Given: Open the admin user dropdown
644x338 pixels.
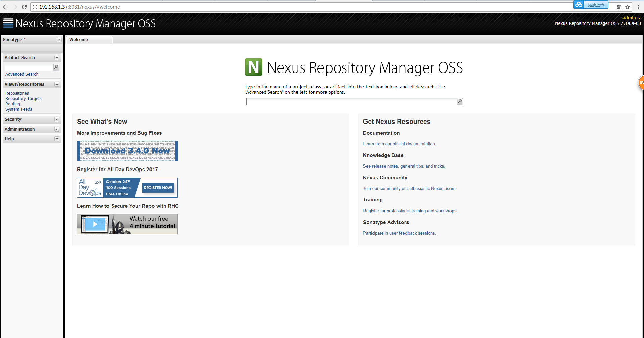Looking at the screenshot, I should coord(631,18).
